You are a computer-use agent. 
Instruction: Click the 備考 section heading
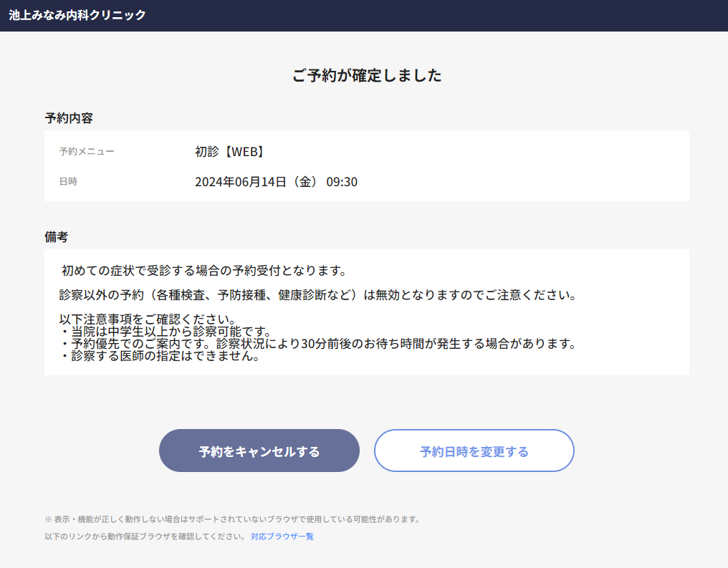pos(56,236)
